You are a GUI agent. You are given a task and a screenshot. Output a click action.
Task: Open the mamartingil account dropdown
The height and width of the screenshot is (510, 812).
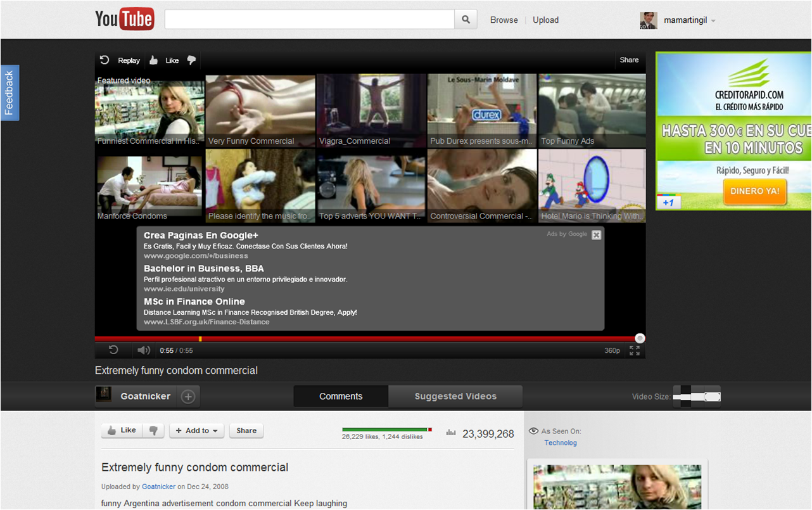click(x=713, y=21)
